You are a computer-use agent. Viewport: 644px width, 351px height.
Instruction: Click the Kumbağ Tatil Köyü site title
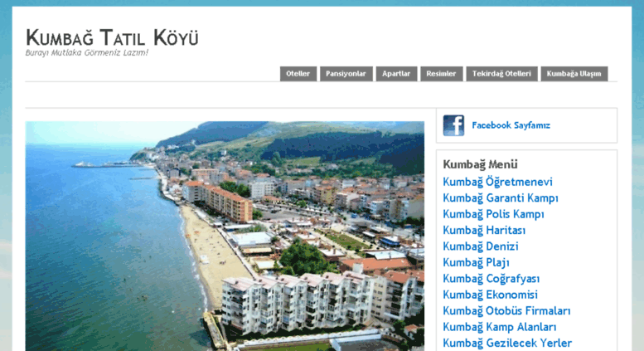112,38
